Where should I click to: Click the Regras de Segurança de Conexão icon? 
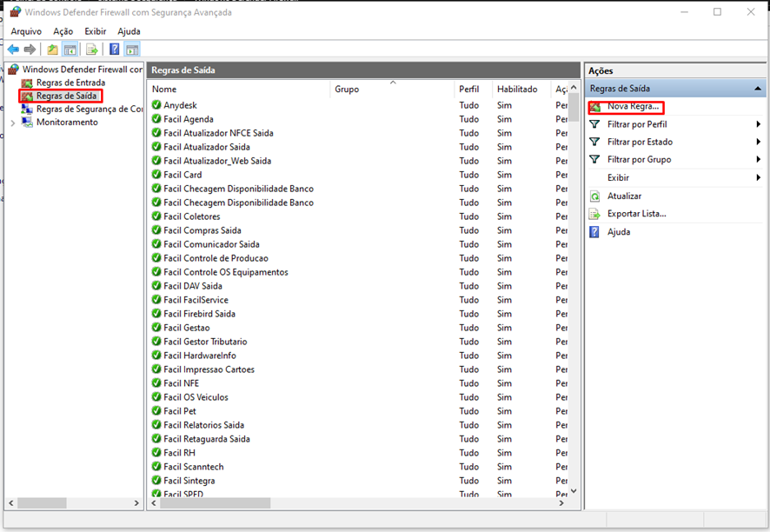27,109
